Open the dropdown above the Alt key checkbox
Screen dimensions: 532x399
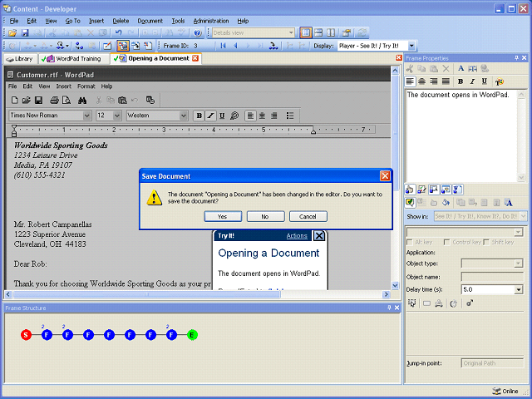518,232
